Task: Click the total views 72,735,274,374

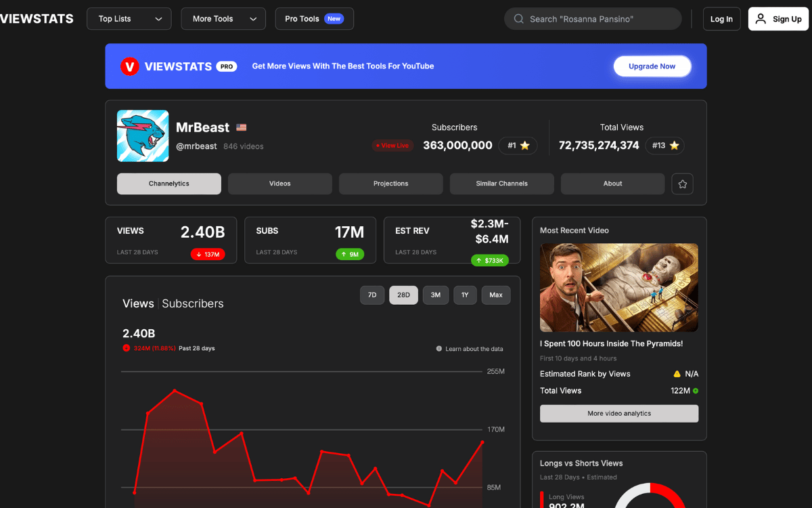Action: 599,146
